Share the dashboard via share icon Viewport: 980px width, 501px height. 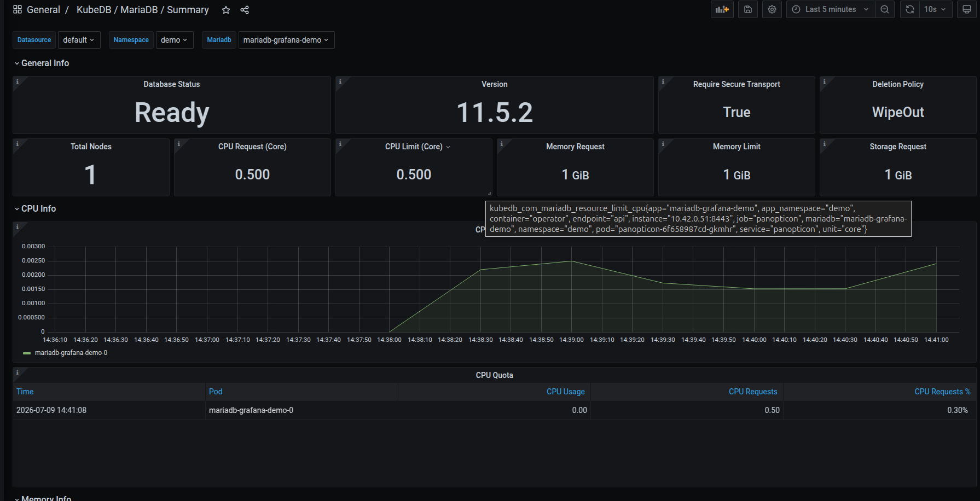pyautogui.click(x=245, y=10)
